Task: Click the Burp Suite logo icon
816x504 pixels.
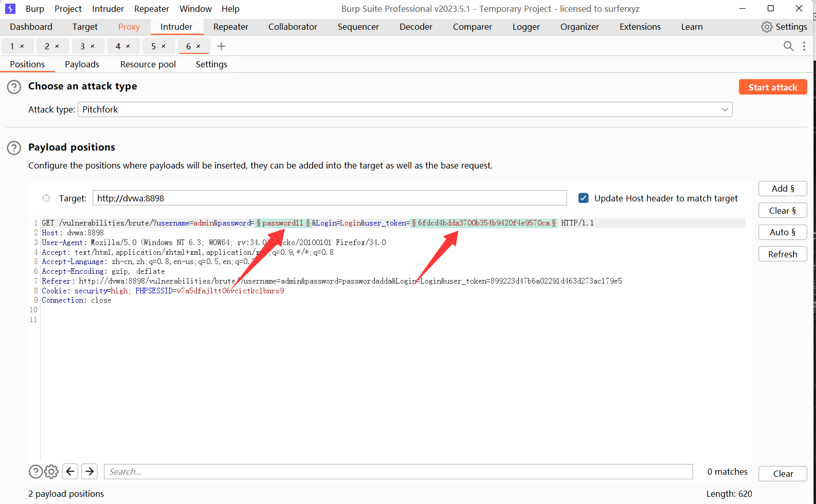Action: tap(10, 9)
